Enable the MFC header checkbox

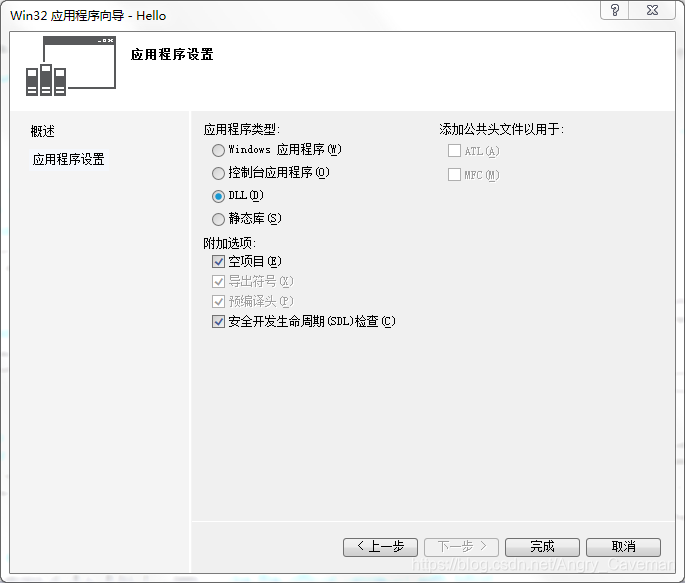454,175
